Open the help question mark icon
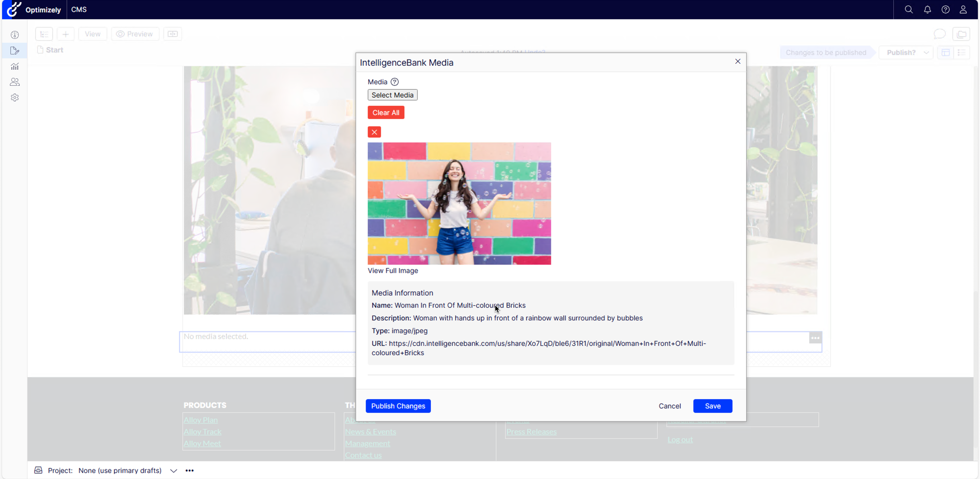Image resolution: width=980 pixels, height=479 pixels. 945,10
